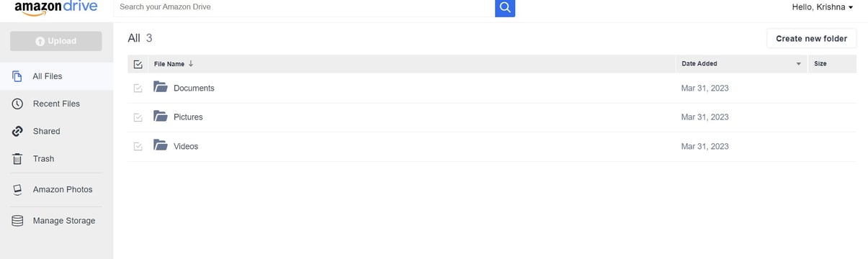Click the Recent Files clock icon
Screen dimensions: 868x259
(x=17, y=104)
